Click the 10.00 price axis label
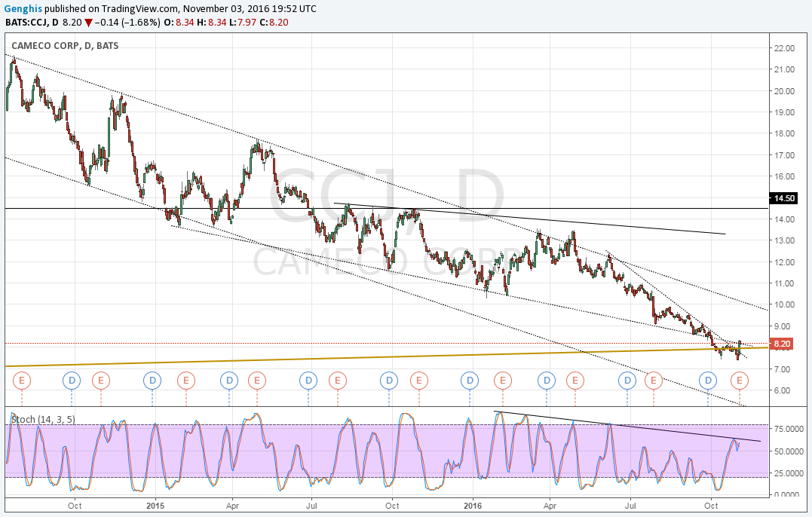Viewport: 812px width, 517px height. tap(784, 304)
